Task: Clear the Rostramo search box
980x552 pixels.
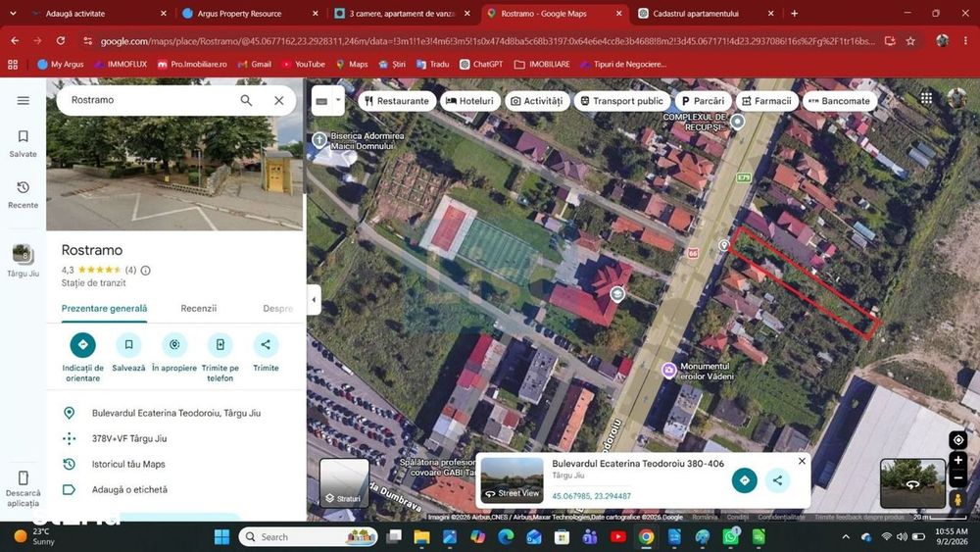Action: pos(278,100)
